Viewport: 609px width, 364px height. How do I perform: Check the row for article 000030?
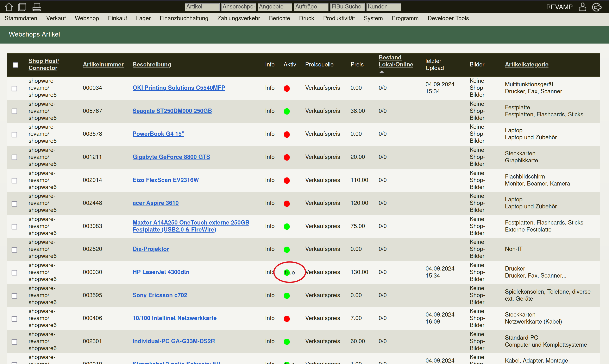click(x=14, y=273)
